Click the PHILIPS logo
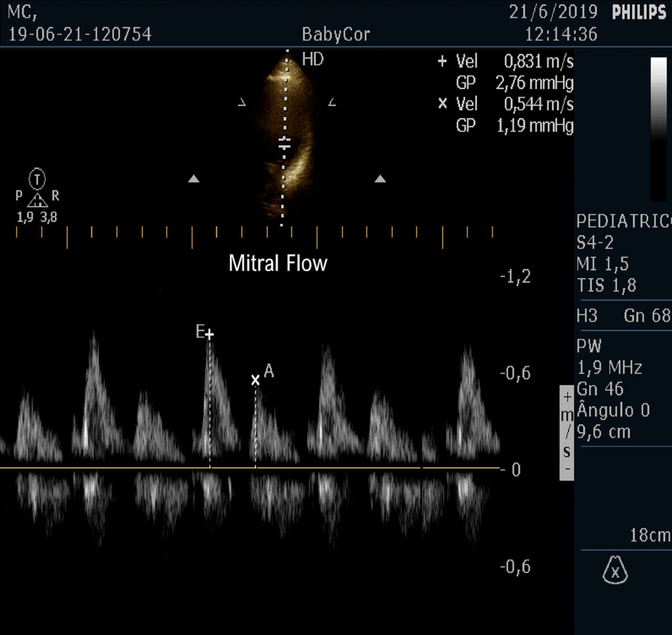Screen dimensions: 672x635 639,12
